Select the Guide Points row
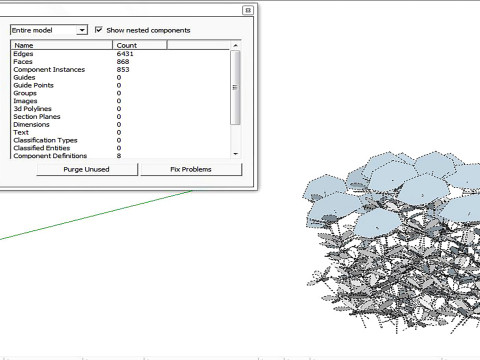The height and width of the screenshot is (360, 480). (x=121, y=85)
